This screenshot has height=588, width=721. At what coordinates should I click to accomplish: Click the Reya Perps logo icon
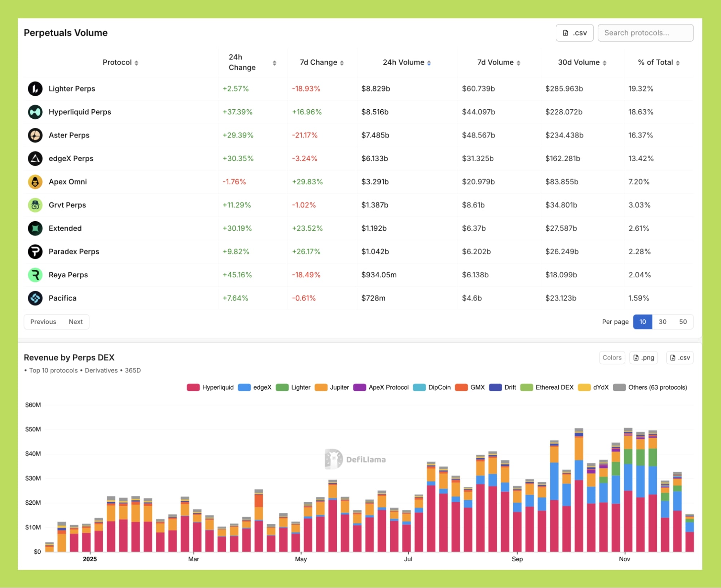coord(35,275)
